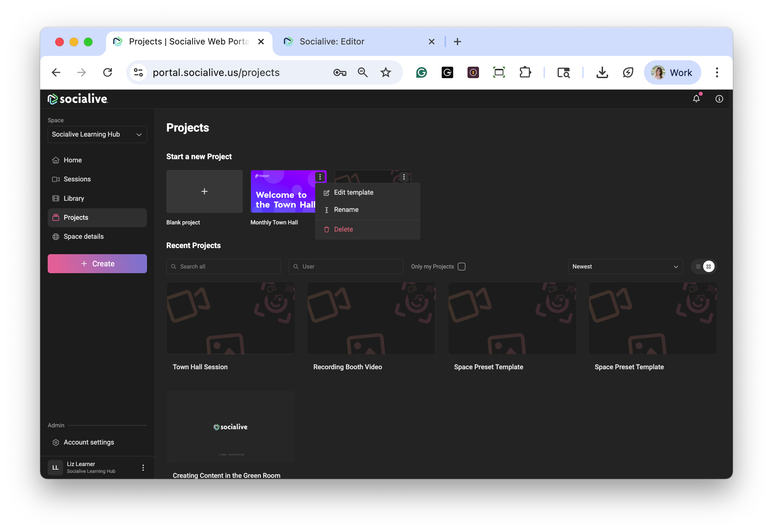Open the Newest sort dropdown
The width and height of the screenshot is (773, 532).
click(x=625, y=266)
